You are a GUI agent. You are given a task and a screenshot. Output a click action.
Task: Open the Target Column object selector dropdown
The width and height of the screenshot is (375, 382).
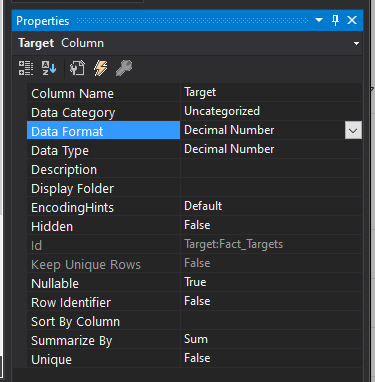point(356,43)
